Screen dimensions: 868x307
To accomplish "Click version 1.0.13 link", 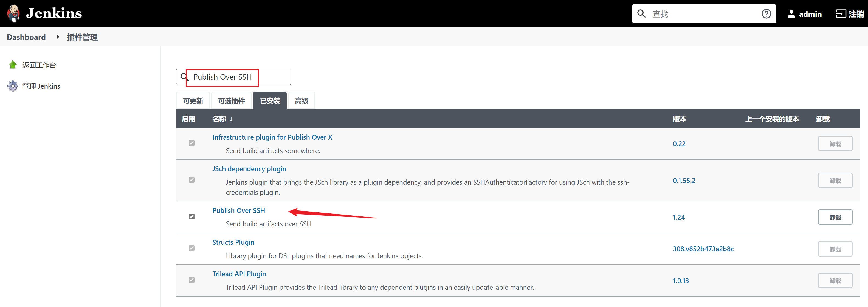I will click(x=681, y=281).
